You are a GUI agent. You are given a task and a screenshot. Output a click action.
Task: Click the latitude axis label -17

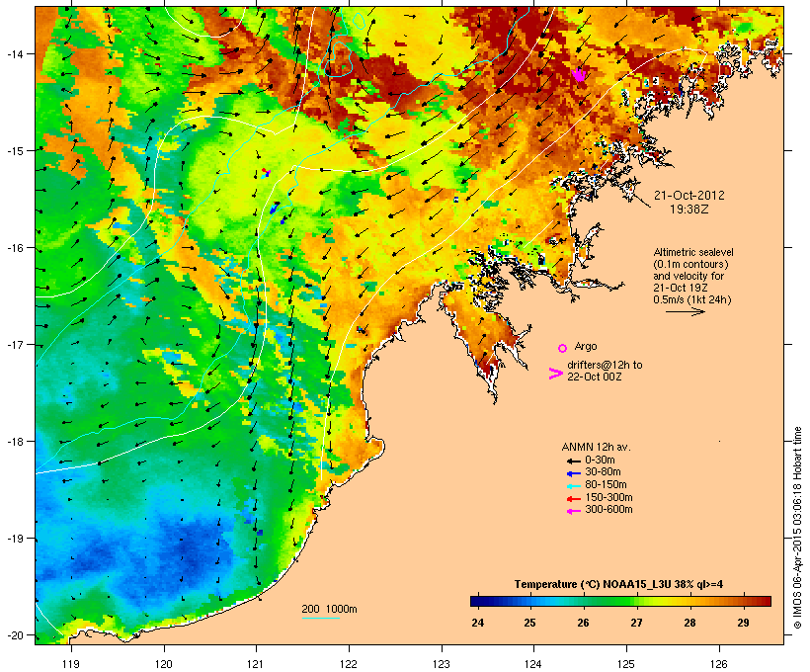[x=14, y=344]
